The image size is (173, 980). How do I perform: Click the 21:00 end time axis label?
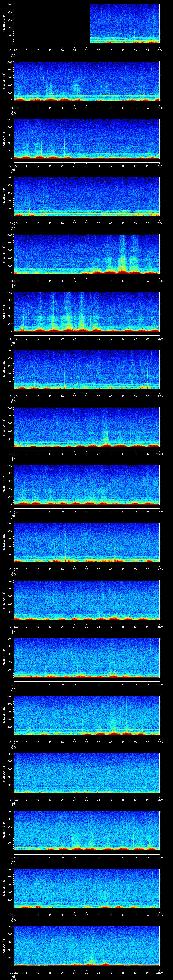pyautogui.click(x=160, y=972)
